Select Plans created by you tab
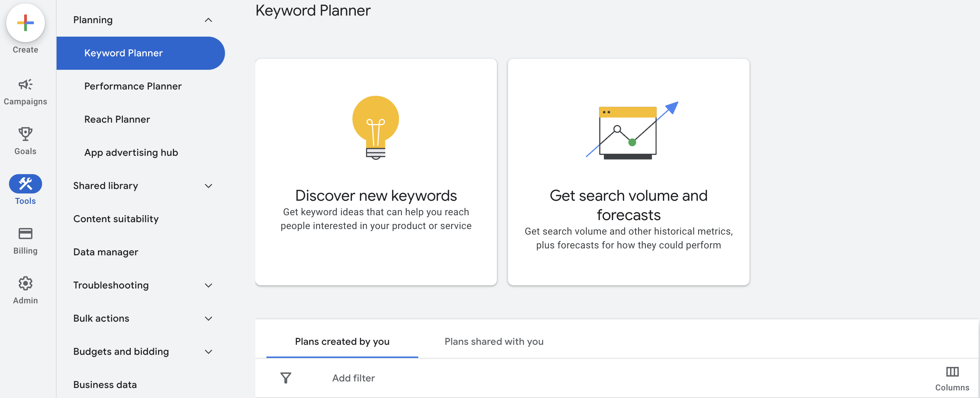 click(342, 341)
